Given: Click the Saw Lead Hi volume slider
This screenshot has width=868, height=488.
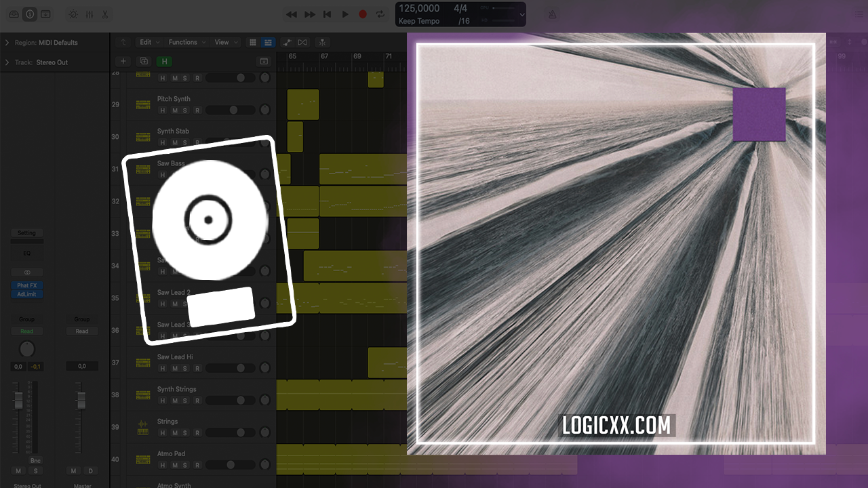Looking at the screenshot, I should point(231,368).
